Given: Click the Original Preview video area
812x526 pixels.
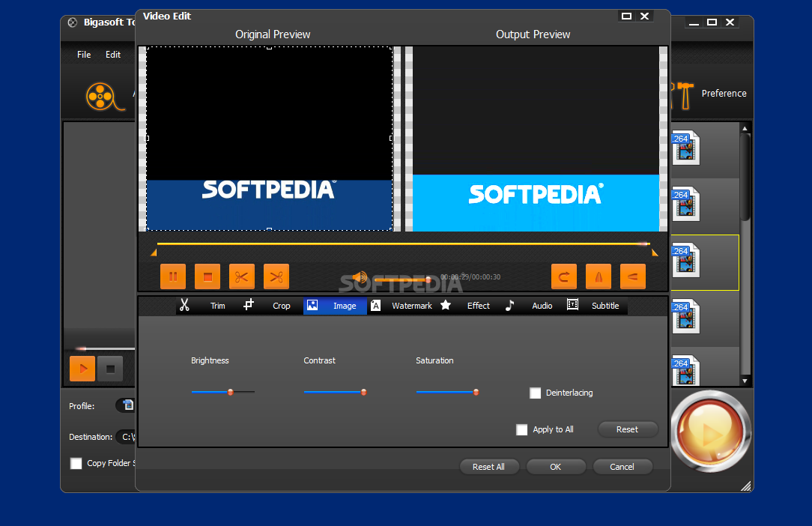Looking at the screenshot, I should (269, 139).
